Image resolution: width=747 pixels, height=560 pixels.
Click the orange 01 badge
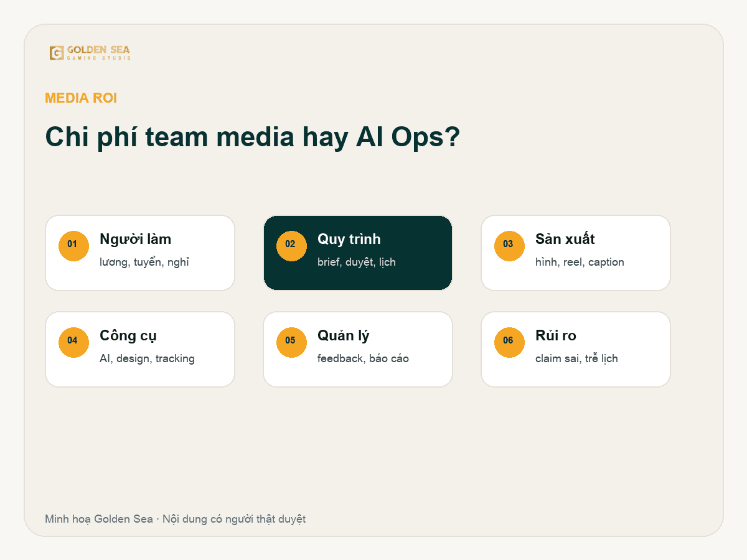click(x=73, y=246)
